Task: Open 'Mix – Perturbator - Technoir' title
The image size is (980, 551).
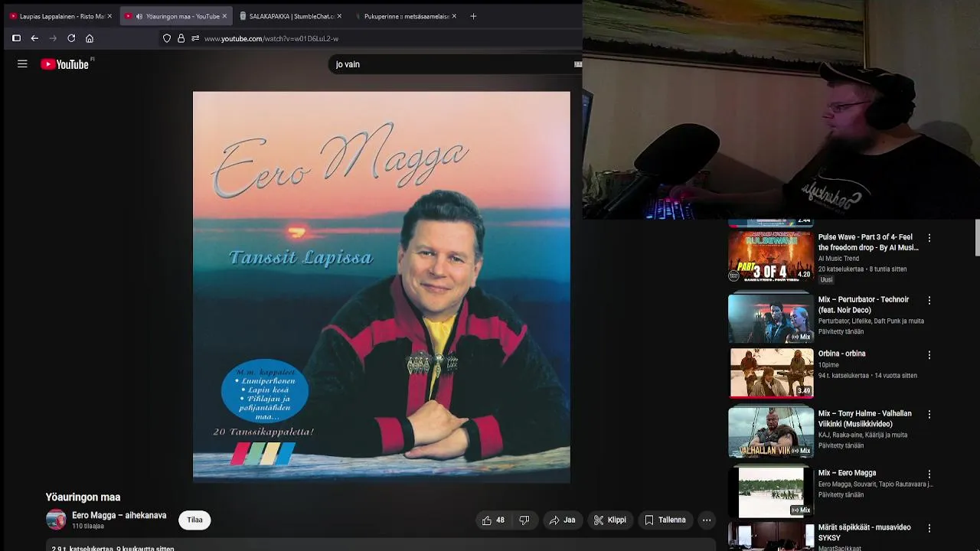Action: point(864,305)
